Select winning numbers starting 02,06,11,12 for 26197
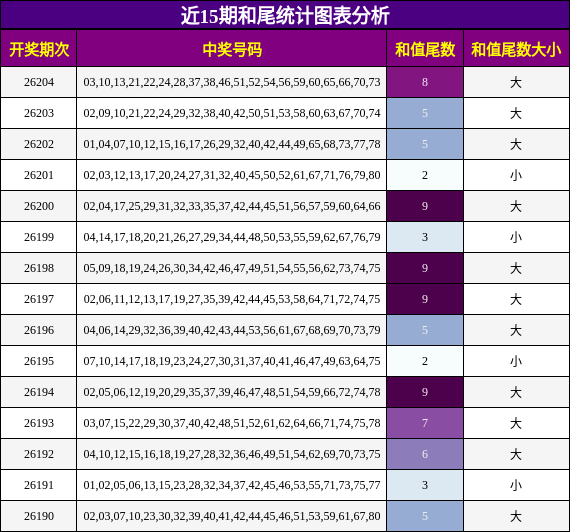570x532 pixels. tap(232, 299)
